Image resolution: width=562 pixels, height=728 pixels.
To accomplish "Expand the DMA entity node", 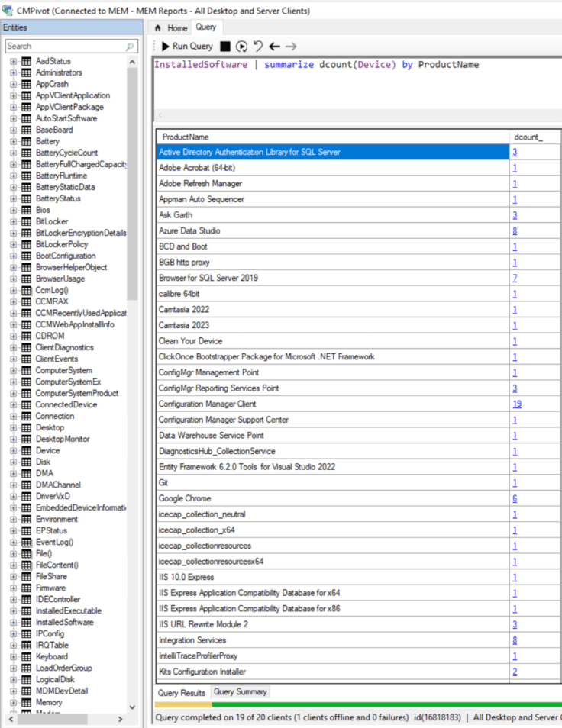I will click(x=14, y=474).
